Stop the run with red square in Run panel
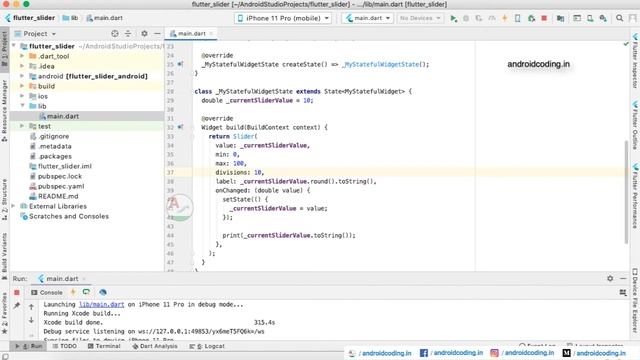The height and width of the screenshot is (360, 640). [x=17, y=292]
